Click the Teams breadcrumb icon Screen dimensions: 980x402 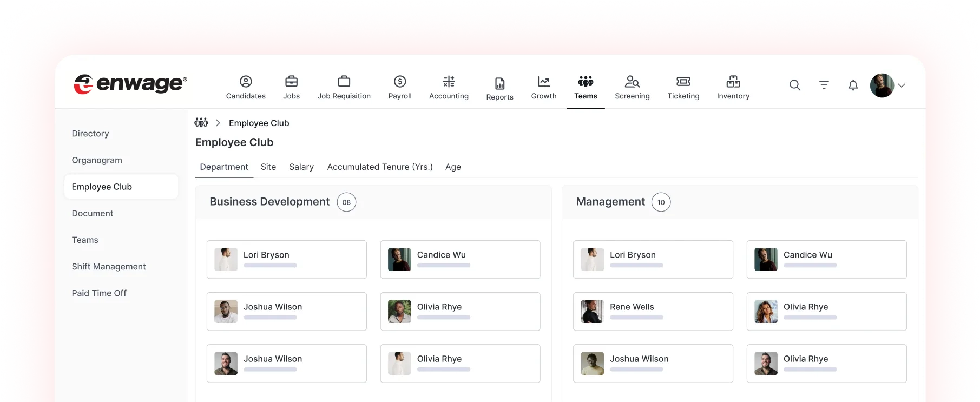click(x=201, y=123)
